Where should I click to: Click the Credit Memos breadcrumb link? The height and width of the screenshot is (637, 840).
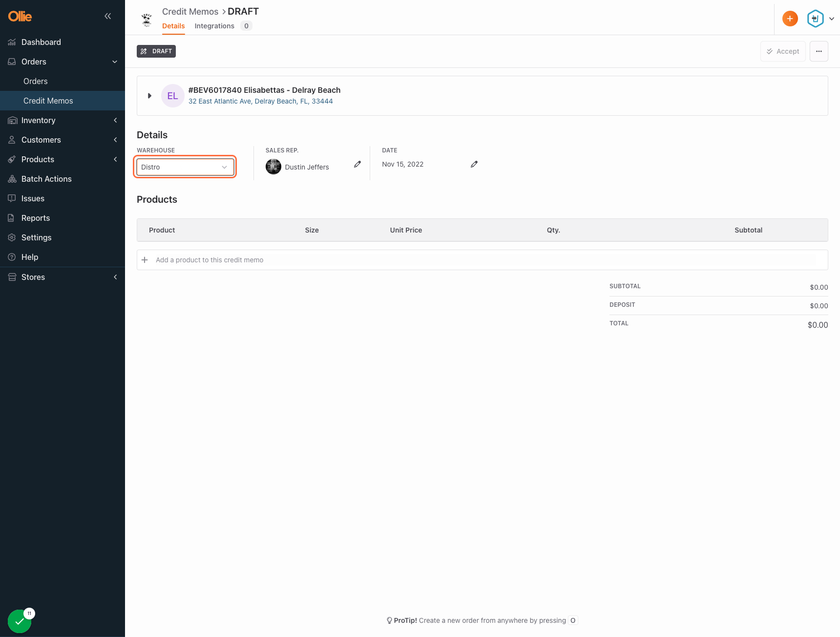[x=190, y=11]
